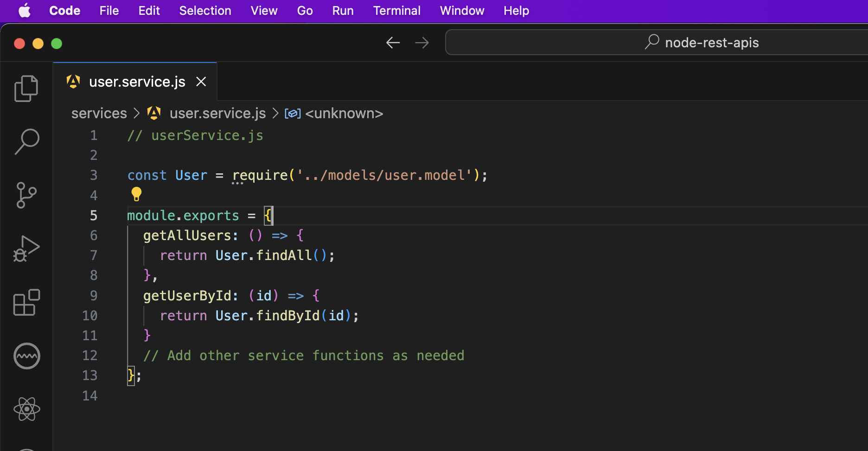Navigate forward with the right arrow
Image resolution: width=868 pixels, height=451 pixels.
[x=422, y=43]
